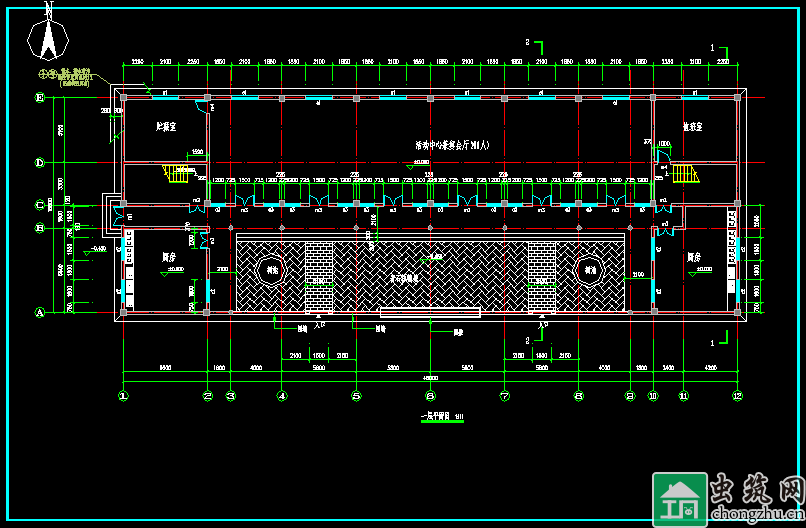The width and height of the screenshot is (806, 528).
Task: Select grid axis bubble A on left
Action: tap(41, 312)
